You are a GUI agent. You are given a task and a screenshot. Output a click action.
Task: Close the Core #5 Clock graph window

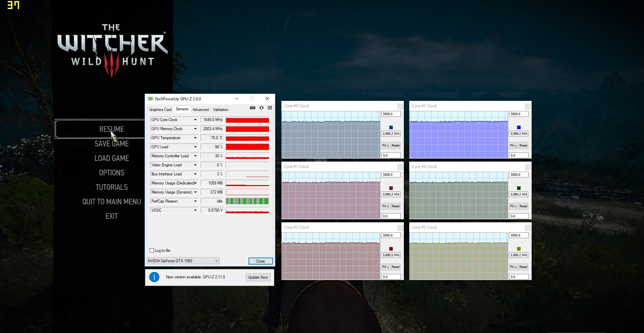[528, 227]
